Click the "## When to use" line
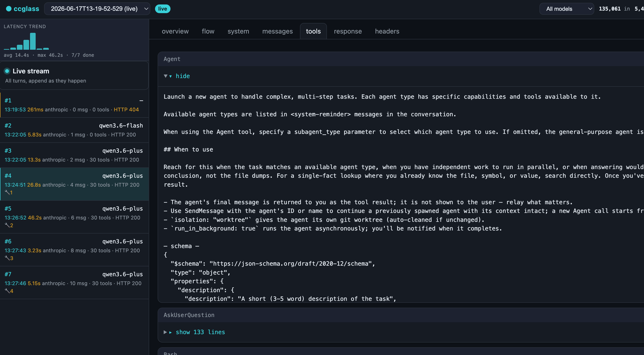 coord(188,150)
